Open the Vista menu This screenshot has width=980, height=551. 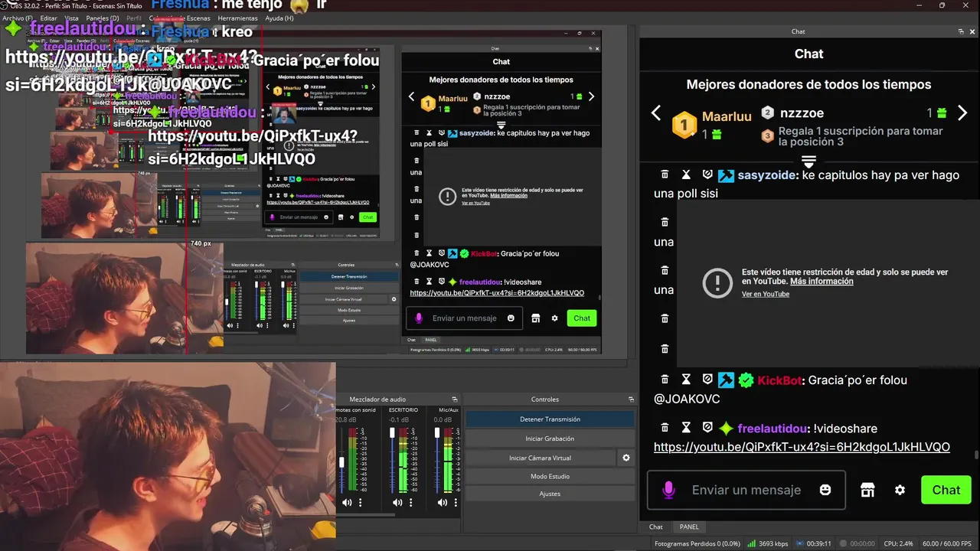tap(71, 18)
